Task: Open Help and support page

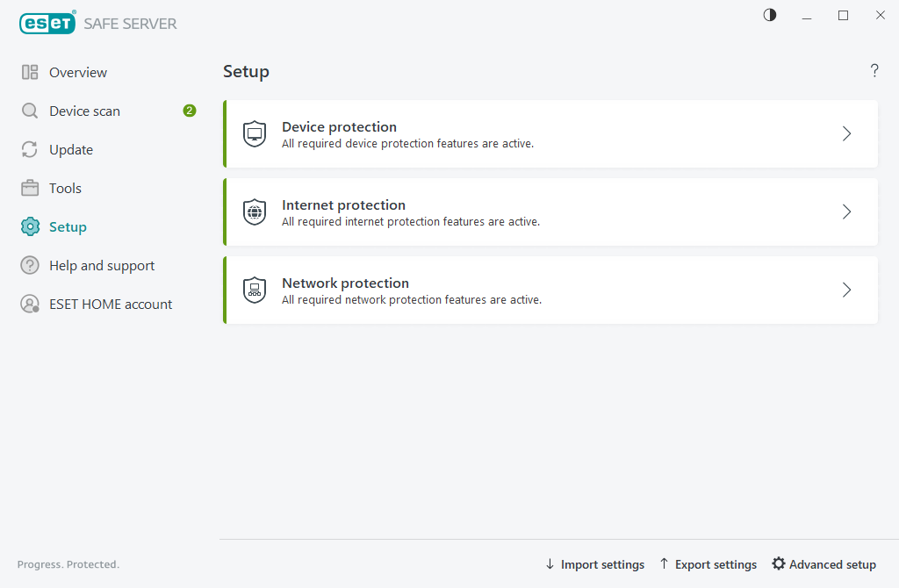Action: [102, 266]
